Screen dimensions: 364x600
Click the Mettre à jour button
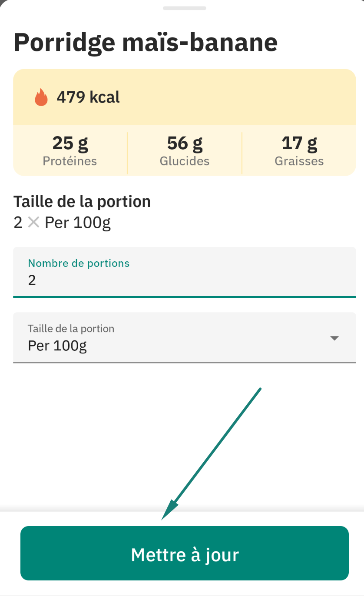click(185, 553)
